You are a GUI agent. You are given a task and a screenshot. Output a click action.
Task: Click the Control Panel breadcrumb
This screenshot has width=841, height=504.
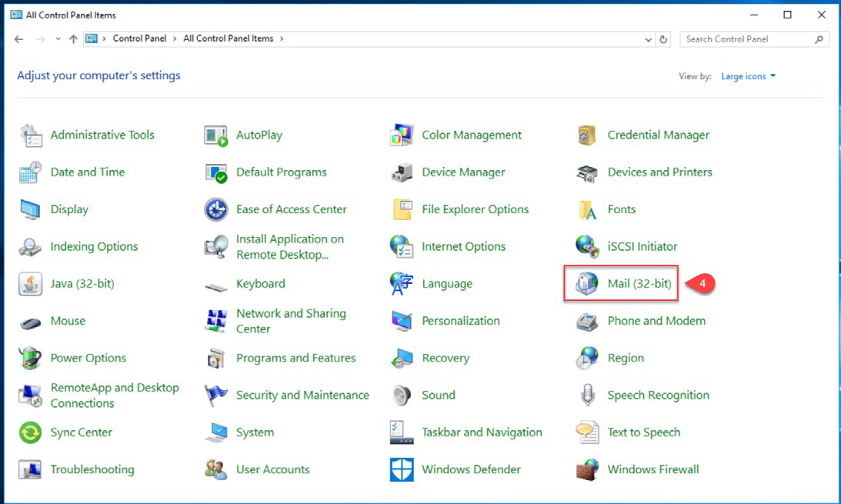coord(139,38)
